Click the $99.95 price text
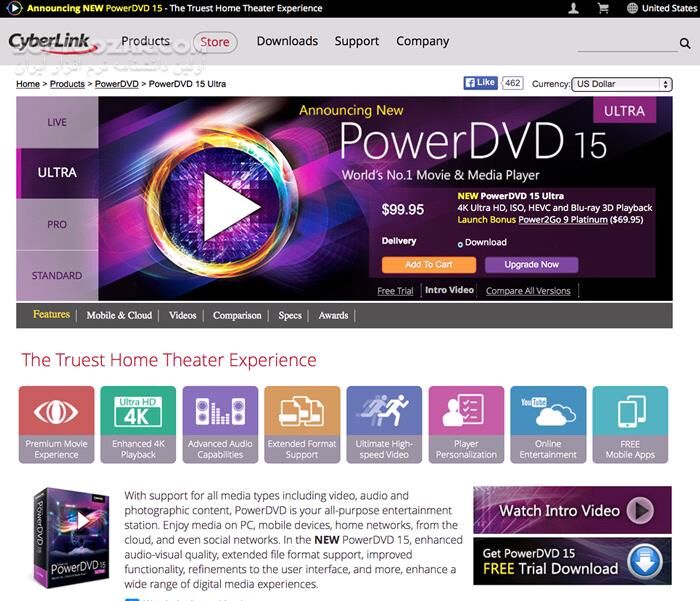This screenshot has height=601, width=700. tap(402, 209)
